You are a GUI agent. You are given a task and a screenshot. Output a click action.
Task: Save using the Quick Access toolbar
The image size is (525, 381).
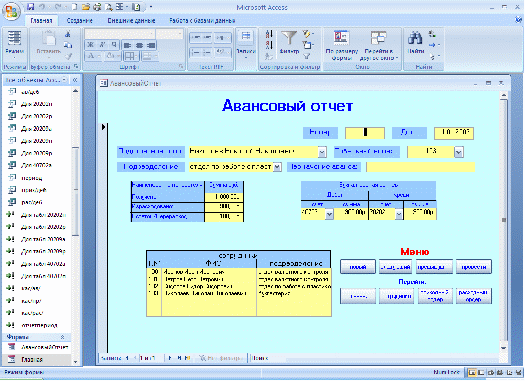pos(30,7)
